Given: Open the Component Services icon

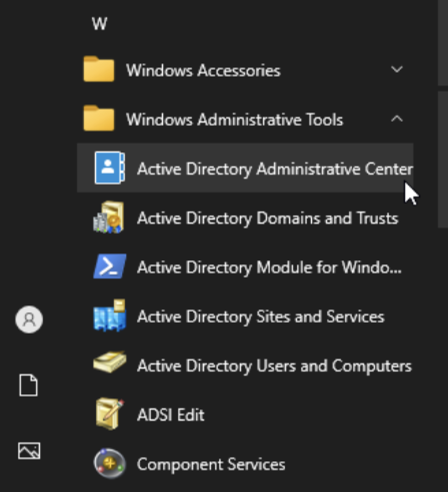Looking at the screenshot, I should [x=109, y=463].
